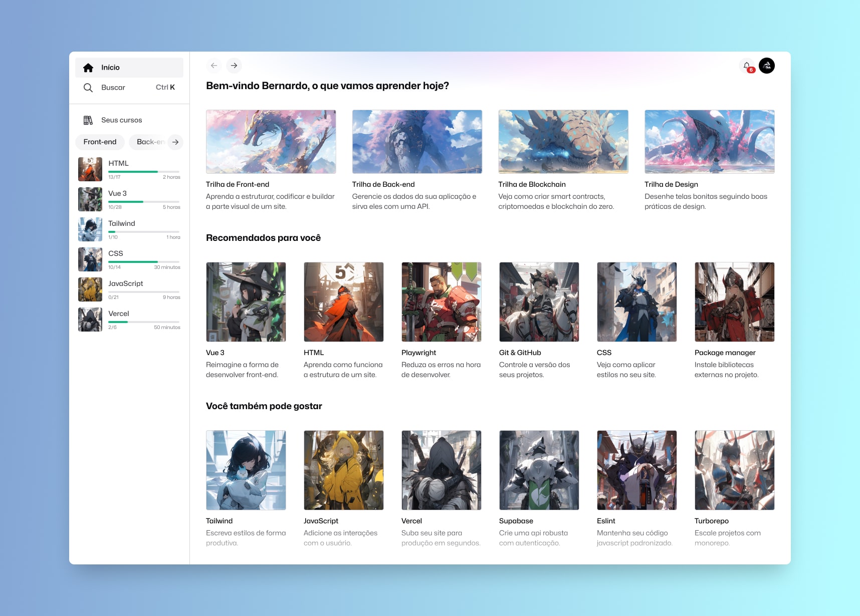860x616 pixels.
Task: Click the Trilha de Front-end title
Action: (x=238, y=184)
